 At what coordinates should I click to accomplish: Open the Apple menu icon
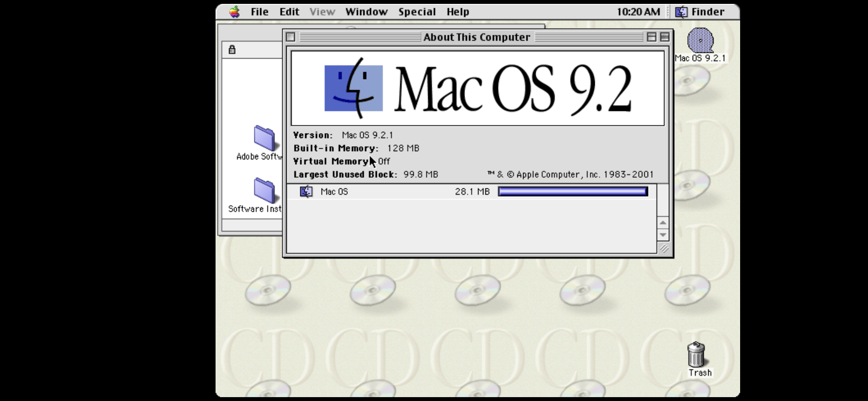click(234, 12)
